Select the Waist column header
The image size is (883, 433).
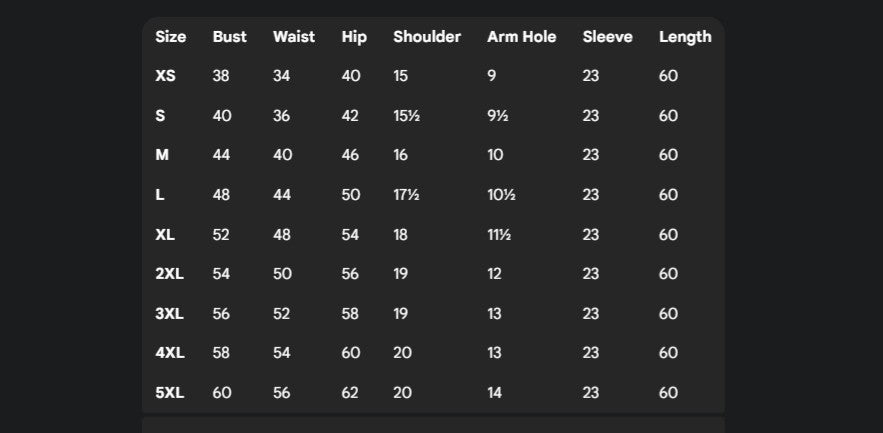click(293, 37)
